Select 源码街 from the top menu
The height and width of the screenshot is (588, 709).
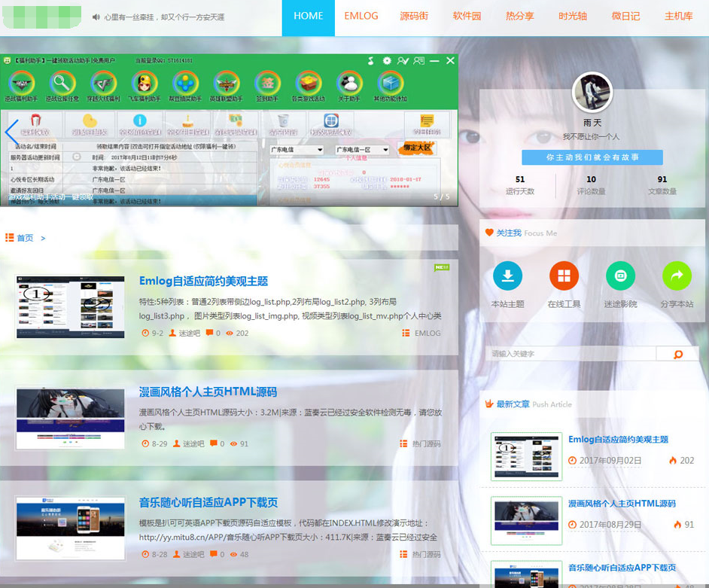[x=414, y=17]
